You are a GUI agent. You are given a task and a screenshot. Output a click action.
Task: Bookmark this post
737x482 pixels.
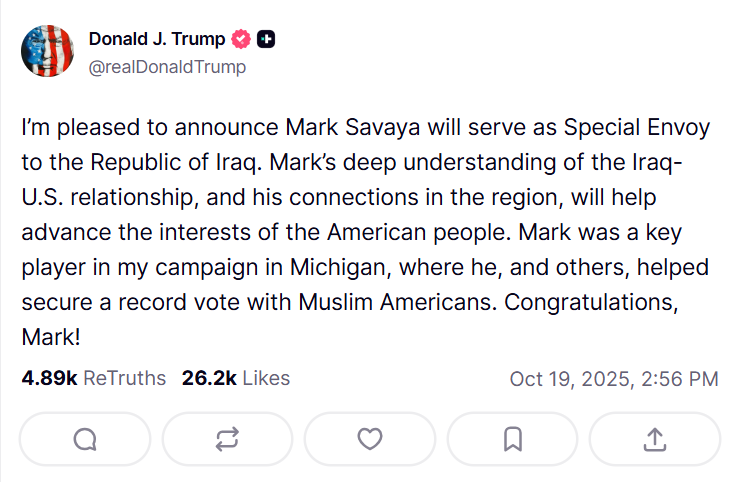pyautogui.click(x=512, y=439)
